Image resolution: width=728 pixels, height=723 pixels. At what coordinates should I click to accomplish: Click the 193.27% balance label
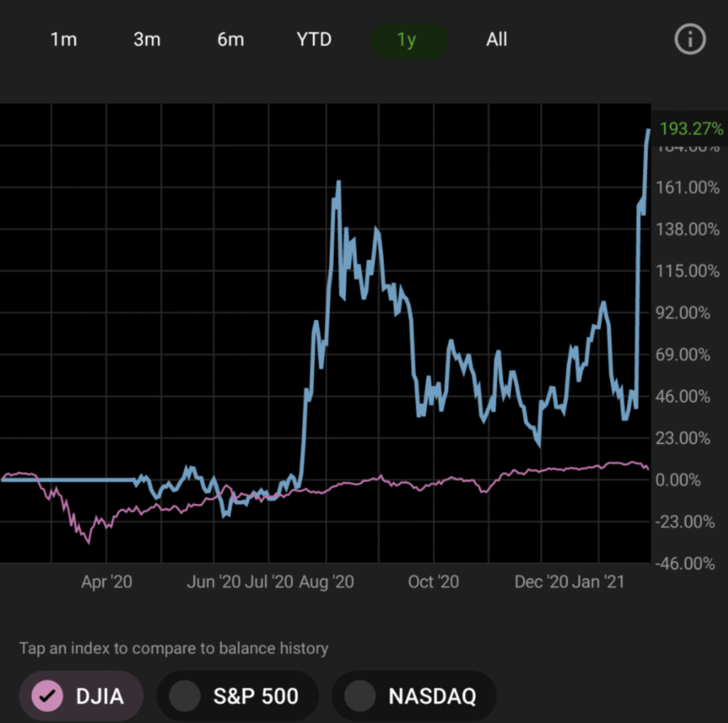691,129
